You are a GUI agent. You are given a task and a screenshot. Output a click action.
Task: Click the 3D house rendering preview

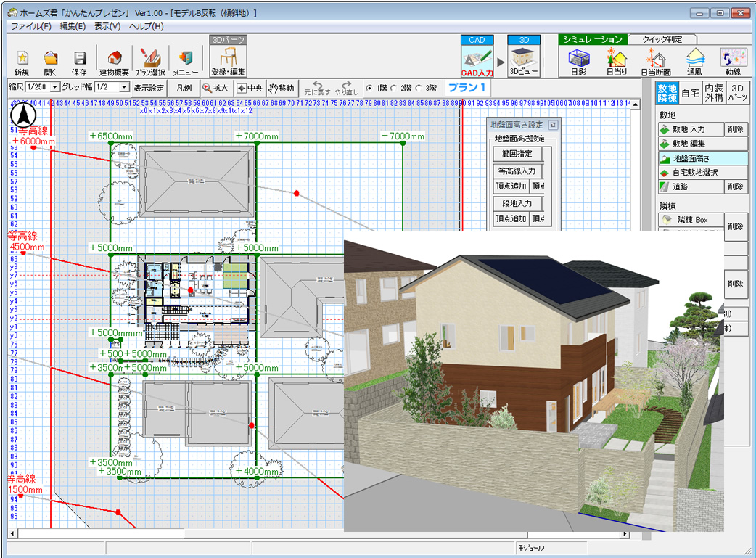click(x=534, y=381)
